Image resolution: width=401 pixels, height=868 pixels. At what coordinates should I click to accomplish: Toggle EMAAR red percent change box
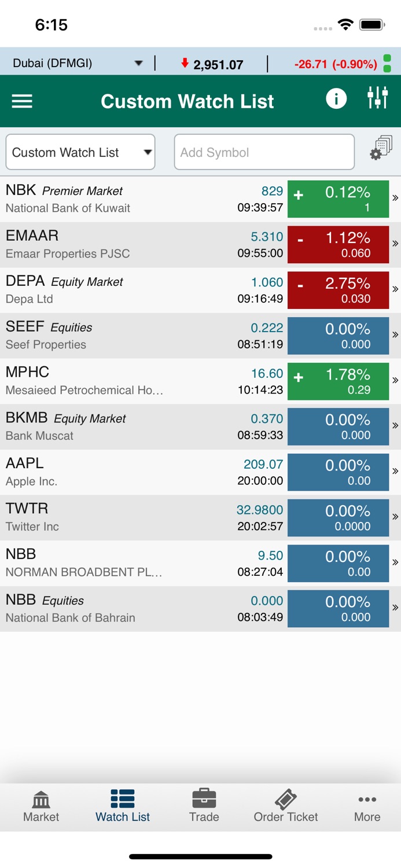tap(339, 245)
